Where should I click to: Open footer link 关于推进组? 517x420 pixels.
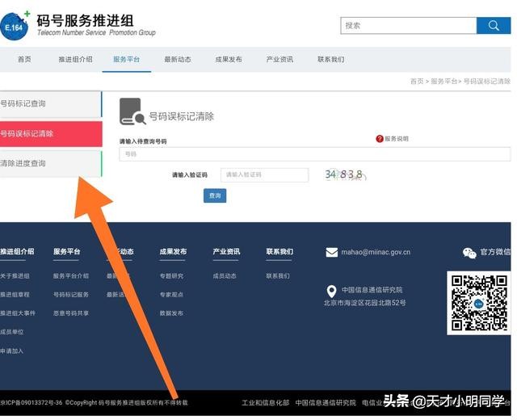click(x=15, y=276)
